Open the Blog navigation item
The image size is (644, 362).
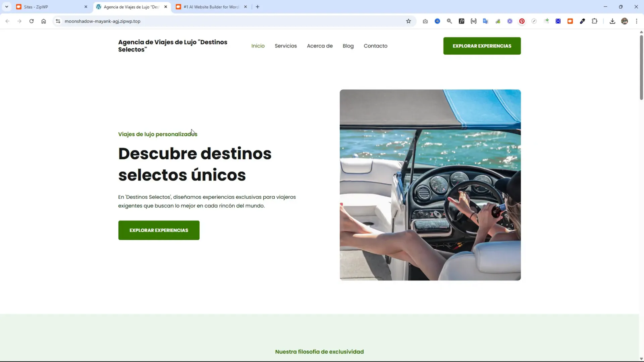coord(348,45)
